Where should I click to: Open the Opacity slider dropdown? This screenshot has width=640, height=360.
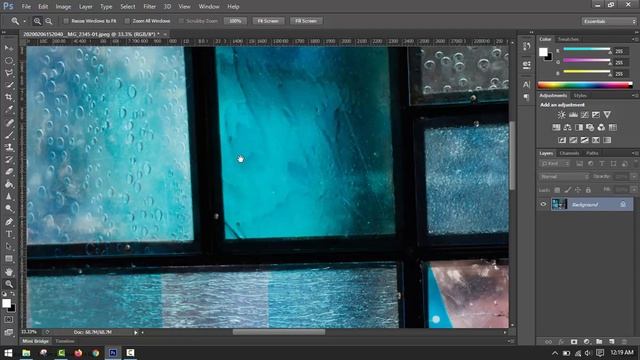coord(634,177)
